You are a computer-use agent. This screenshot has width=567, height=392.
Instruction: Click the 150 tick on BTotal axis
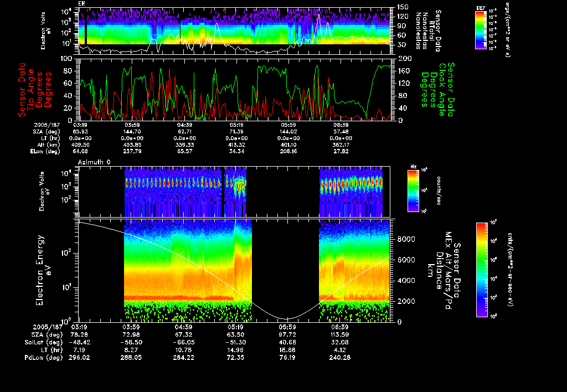[403, 7]
